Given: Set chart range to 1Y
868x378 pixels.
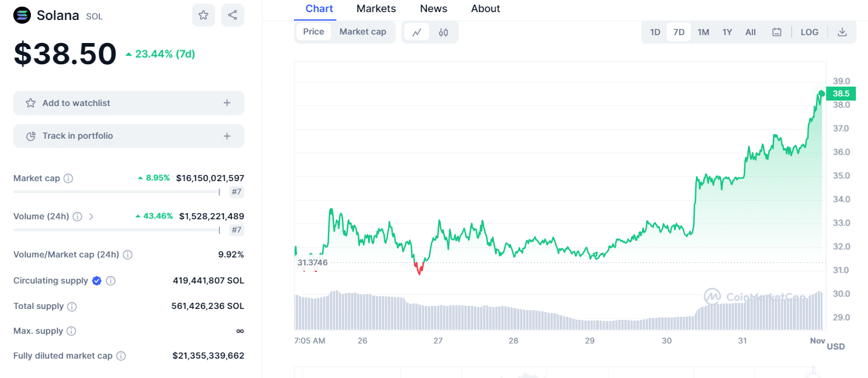Looking at the screenshot, I should click(x=727, y=32).
